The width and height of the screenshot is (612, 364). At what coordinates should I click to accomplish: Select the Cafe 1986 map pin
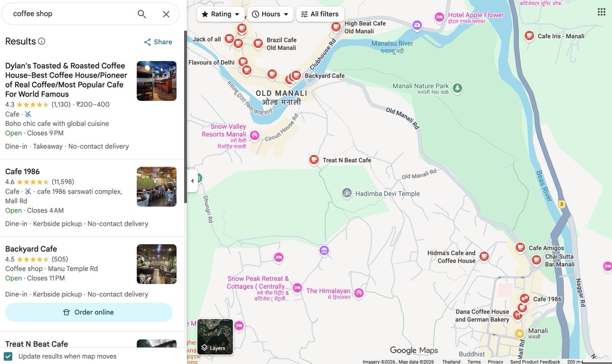coord(524,298)
